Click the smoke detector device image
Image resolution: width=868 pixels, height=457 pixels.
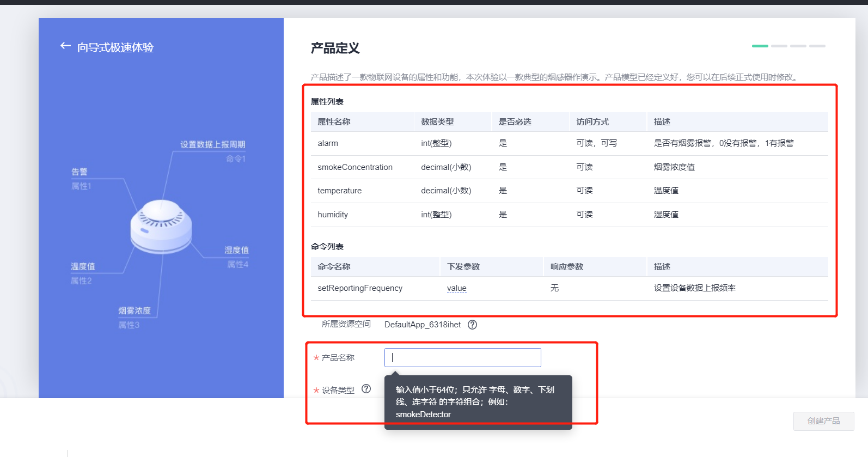161,227
